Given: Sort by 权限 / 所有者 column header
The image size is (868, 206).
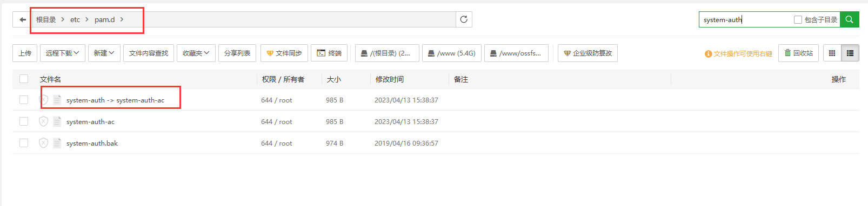Looking at the screenshot, I should click(283, 79).
